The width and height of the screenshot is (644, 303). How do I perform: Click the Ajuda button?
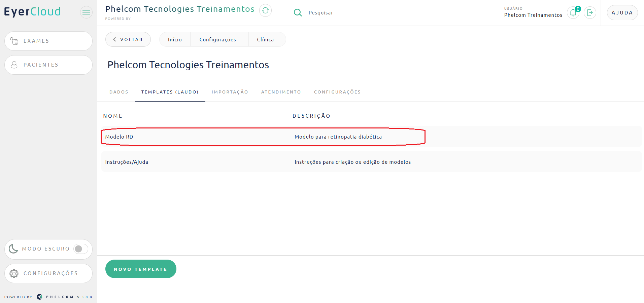click(x=622, y=13)
